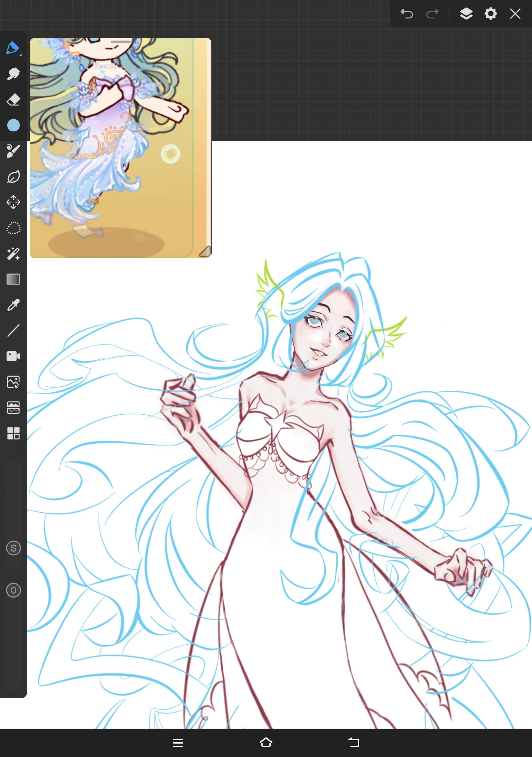This screenshot has width=532, height=757.
Task: Close the canvas with the X
Action: (515, 14)
